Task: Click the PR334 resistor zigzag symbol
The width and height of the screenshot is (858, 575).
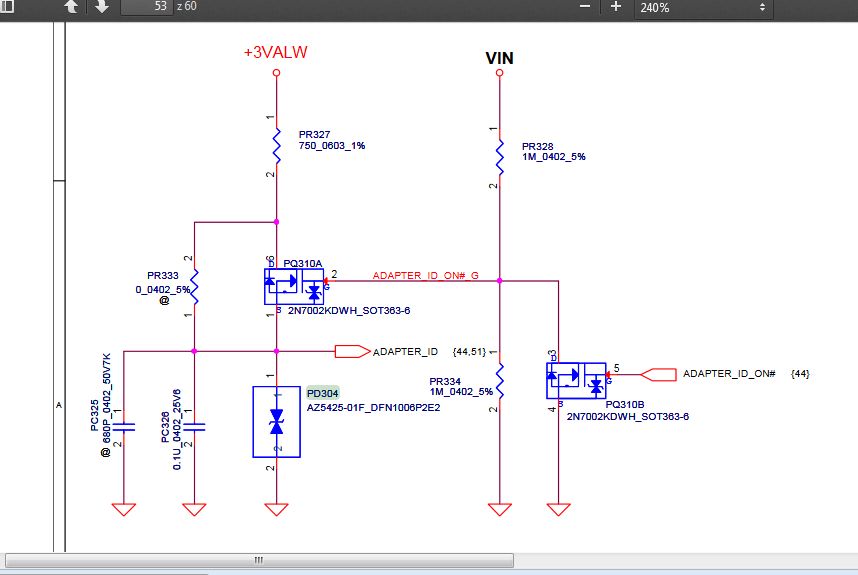Action: tap(500, 381)
